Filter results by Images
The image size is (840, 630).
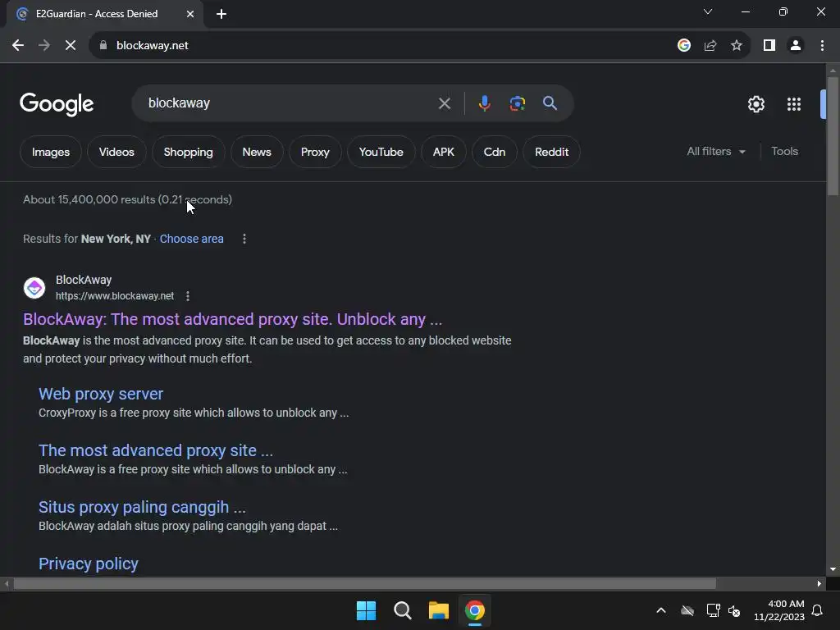click(x=50, y=152)
